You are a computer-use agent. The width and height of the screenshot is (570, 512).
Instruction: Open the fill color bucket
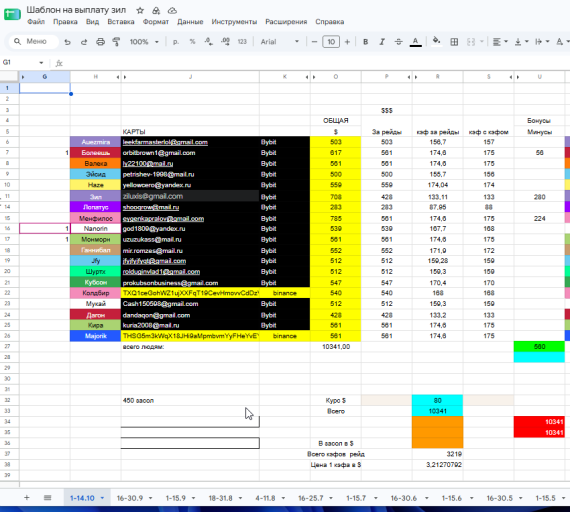[x=437, y=41]
